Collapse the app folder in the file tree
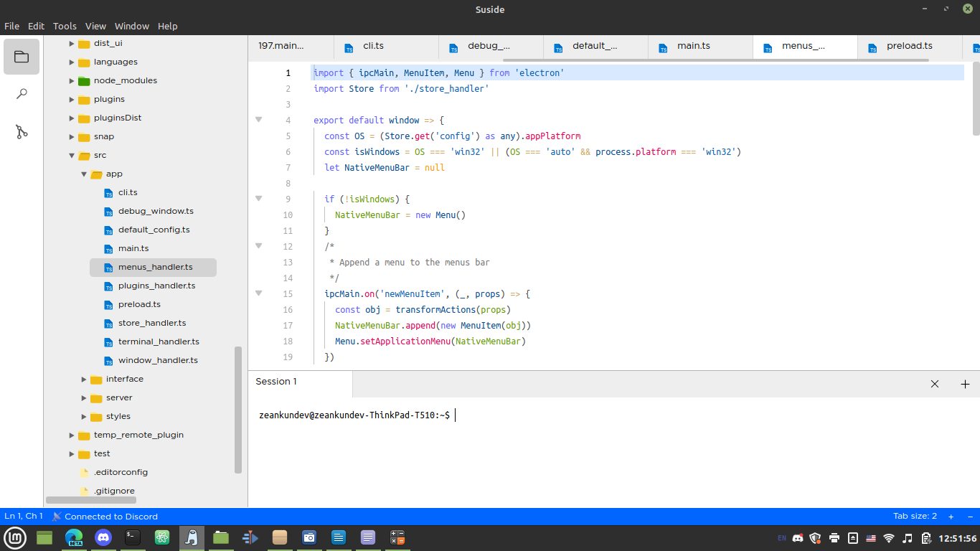Viewport: 980px width, 551px height. point(84,174)
